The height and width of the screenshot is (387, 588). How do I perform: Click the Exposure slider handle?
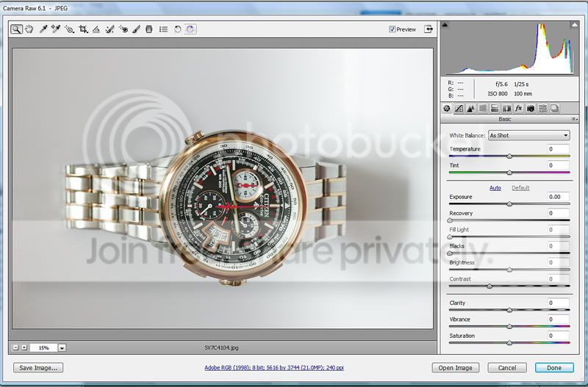click(509, 203)
